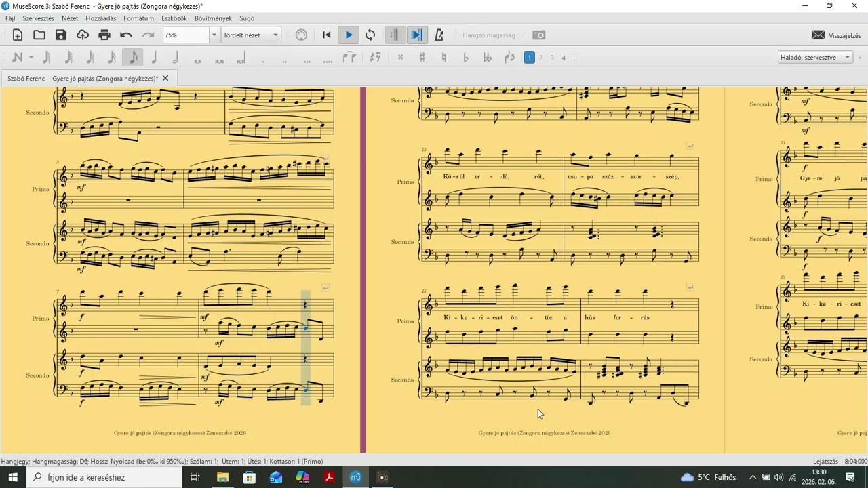Open the Nézet menu

[x=70, y=18]
